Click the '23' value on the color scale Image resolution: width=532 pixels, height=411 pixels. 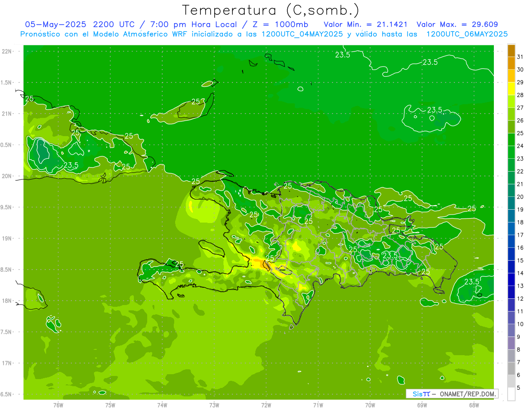pyautogui.click(x=520, y=158)
